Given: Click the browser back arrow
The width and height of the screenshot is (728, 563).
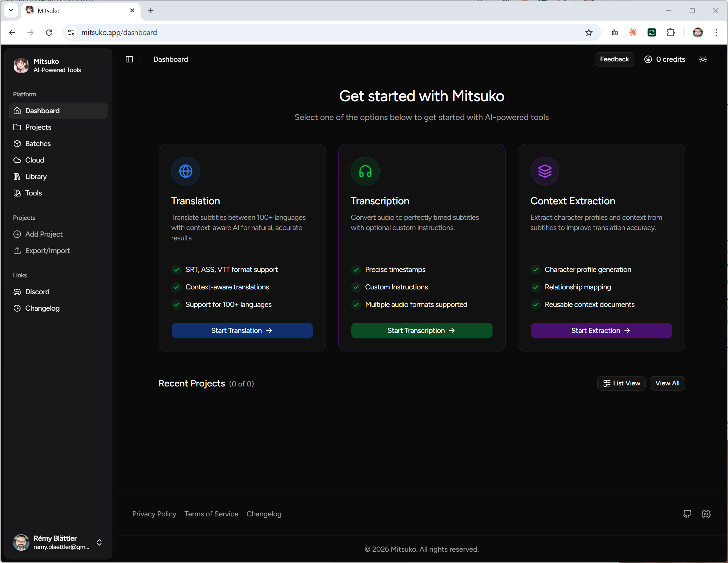Looking at the screenshot, I should (12, 33).
